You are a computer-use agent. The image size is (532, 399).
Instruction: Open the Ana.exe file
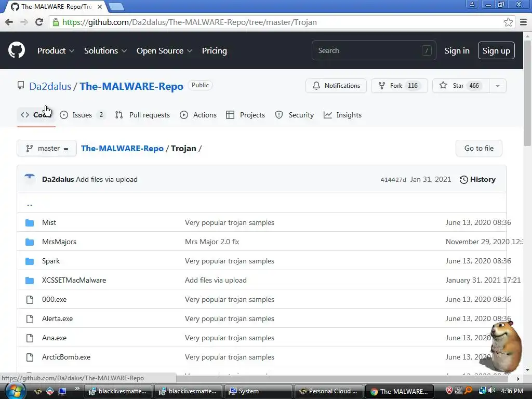[x=54, y=338]
